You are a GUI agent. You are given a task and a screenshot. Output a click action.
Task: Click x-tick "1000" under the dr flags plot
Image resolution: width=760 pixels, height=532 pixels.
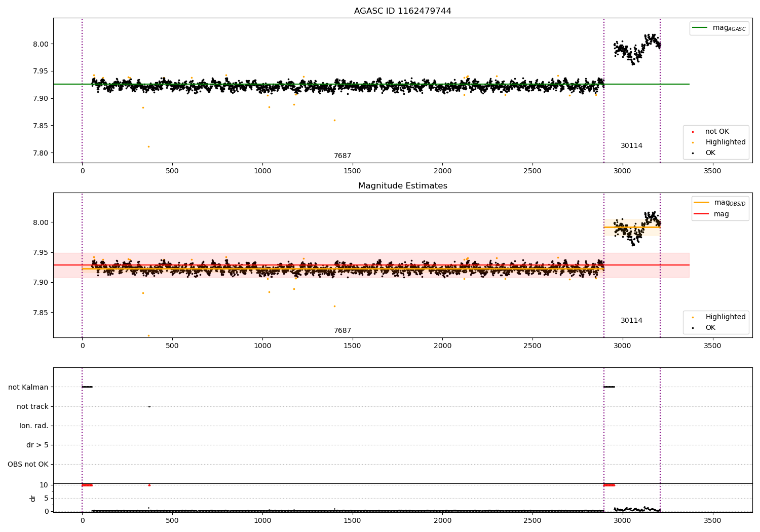tap(262, 521)
